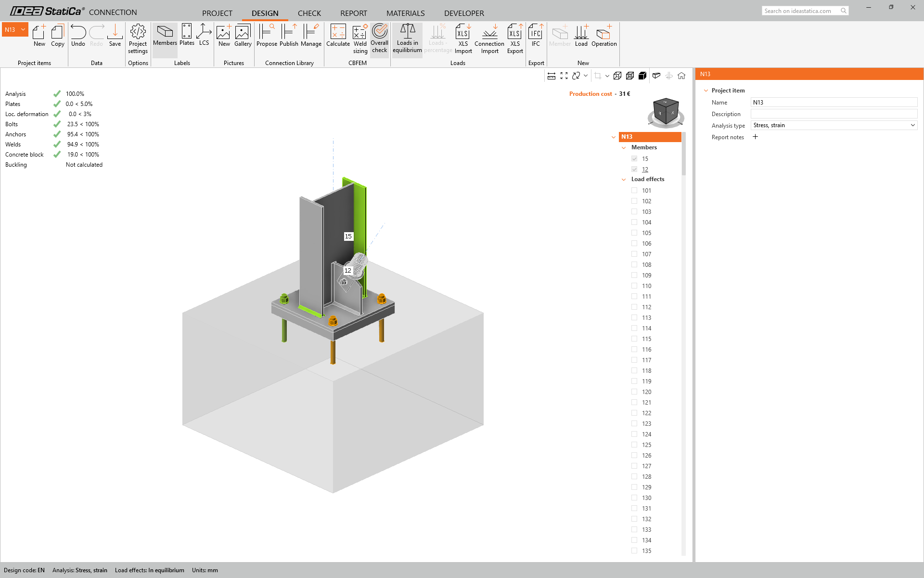This screenshot has height=578, width=924.
Task: Open the Analysis type dropdown
Action: 834,125
